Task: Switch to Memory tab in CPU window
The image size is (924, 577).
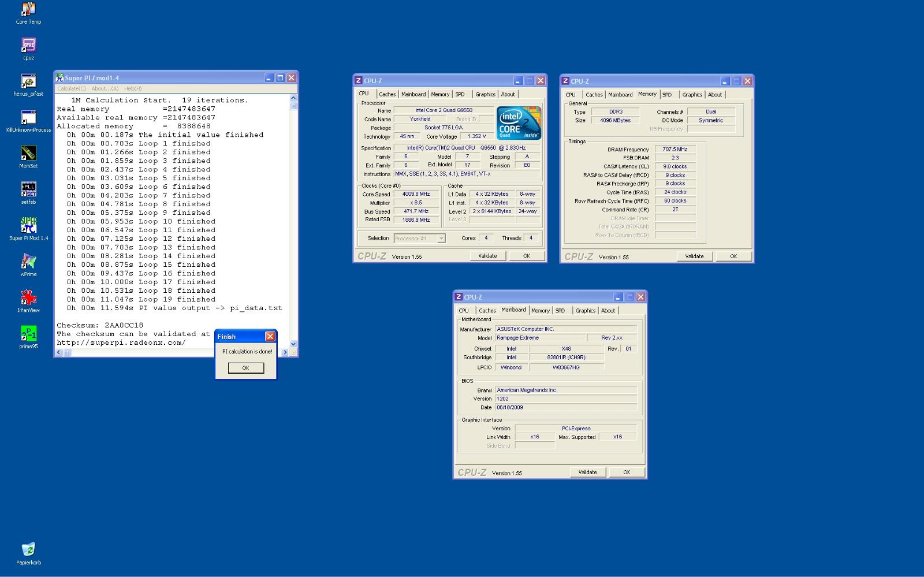Action: [x=440, y=94]
